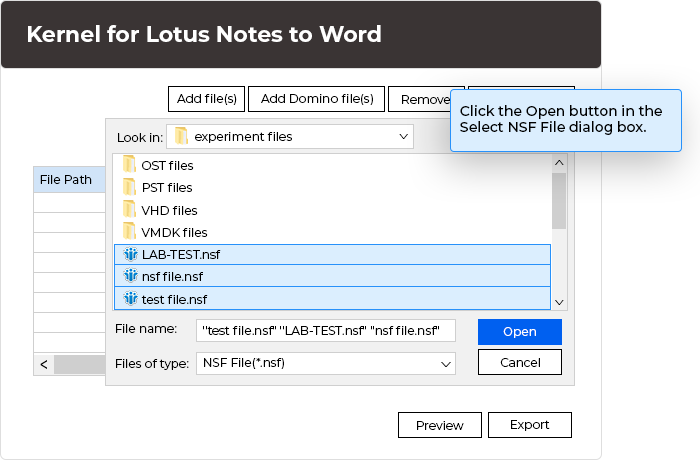Screen dimensions: 700x460
Task: Select the OST files folder name
Action: click(x=167, y=166)
